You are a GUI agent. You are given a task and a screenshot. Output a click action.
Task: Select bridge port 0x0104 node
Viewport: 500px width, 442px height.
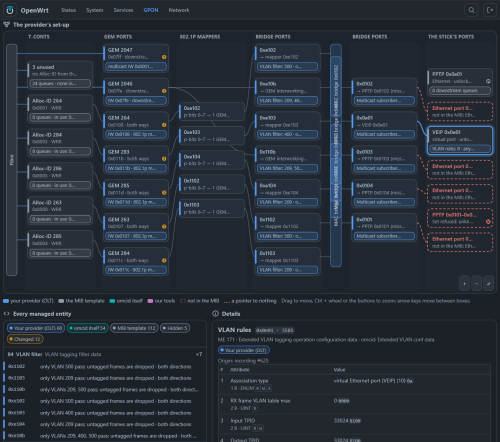(384, 193)
